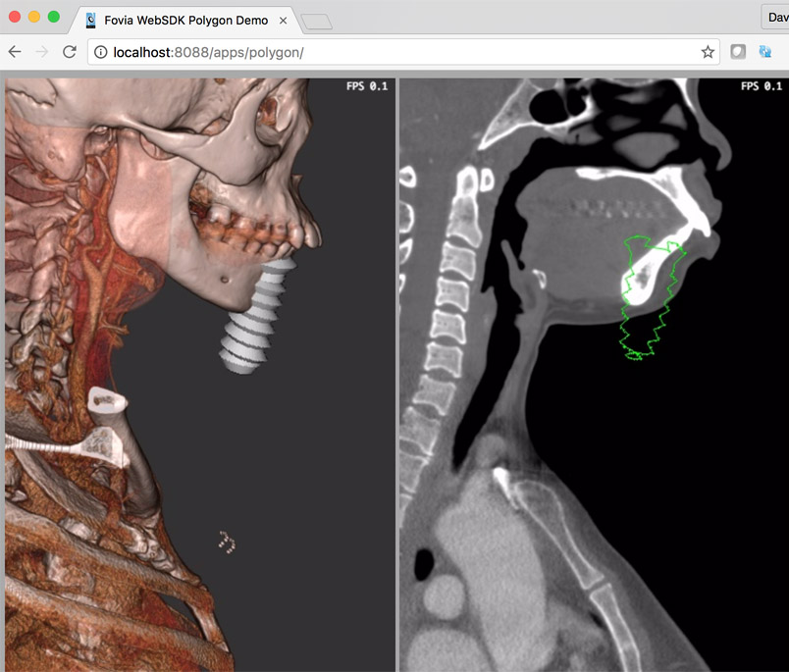The image size is (789, 672).
Task: Click the Fovia tab favicon
Action: click(91, 20)
